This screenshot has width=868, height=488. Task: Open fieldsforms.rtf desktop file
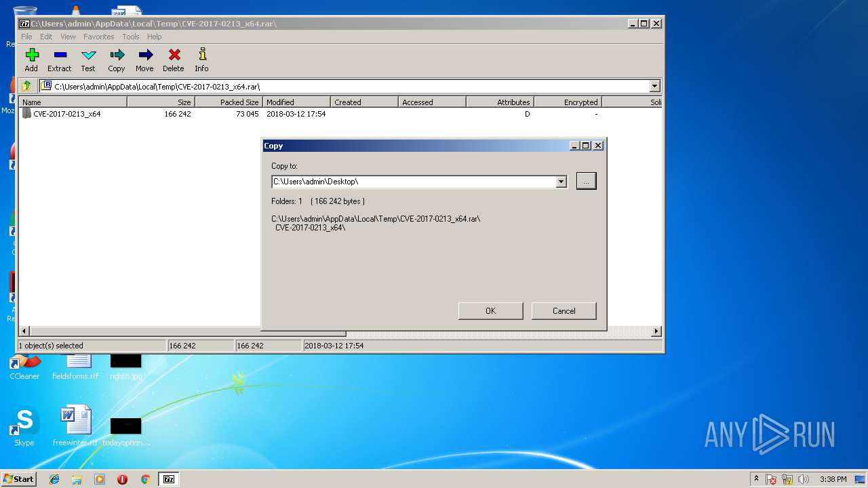click(x=75, y=367)
